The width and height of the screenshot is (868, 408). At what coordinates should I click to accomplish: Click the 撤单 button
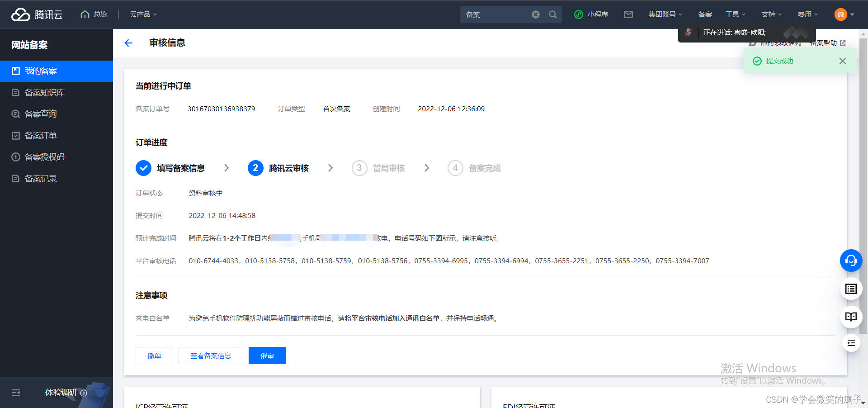[x=154, y=356]
